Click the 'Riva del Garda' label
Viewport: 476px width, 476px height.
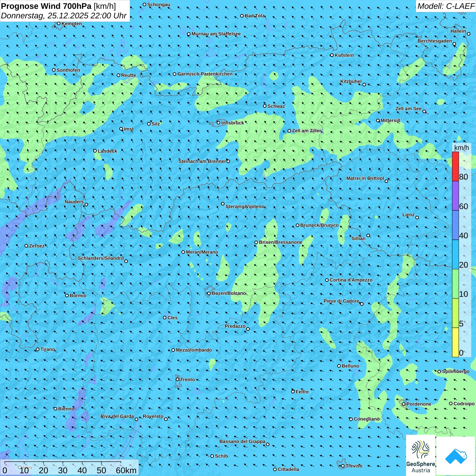coord(117,416)
